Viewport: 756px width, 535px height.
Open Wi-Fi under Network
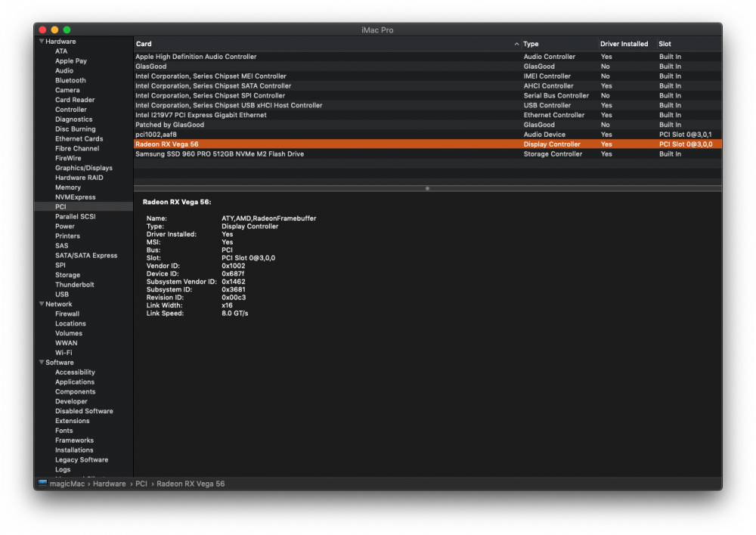coord(64,353)
